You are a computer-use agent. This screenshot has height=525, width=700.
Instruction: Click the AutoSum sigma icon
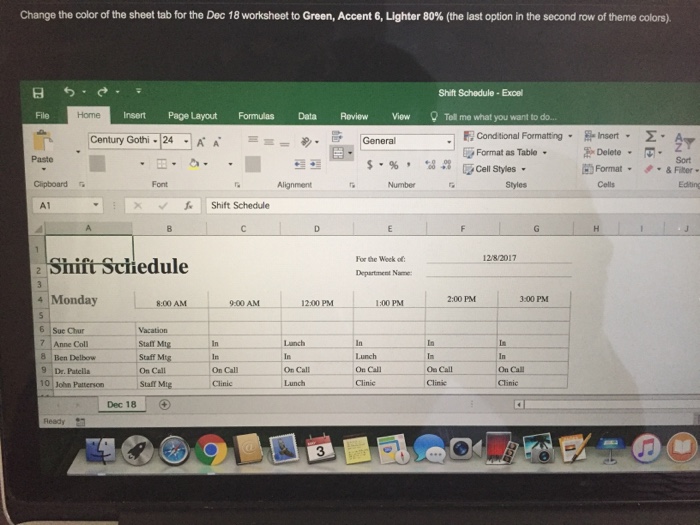coord(651,136)
